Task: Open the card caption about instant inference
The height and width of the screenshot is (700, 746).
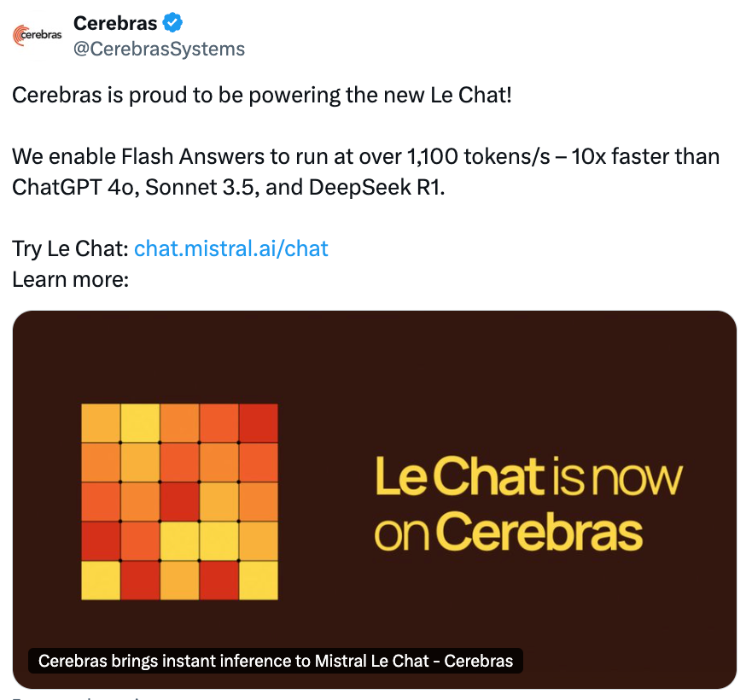Action: tap(276, 661)
